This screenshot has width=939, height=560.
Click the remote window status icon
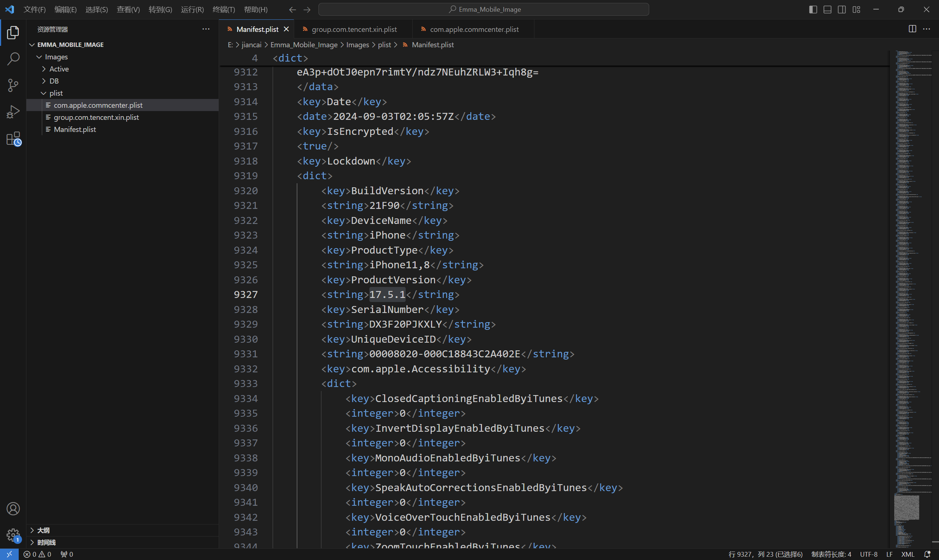pos(9,554)
